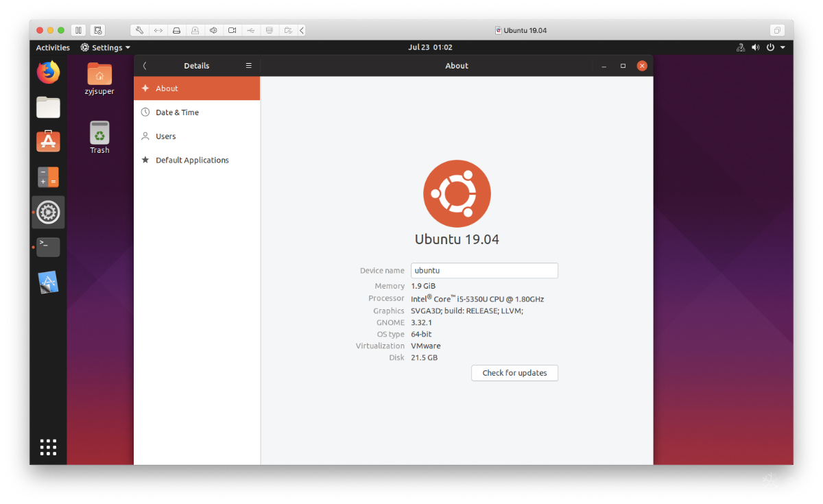The image size is (823, 504).
Task: Pause the virtual machine from VMware toolbar
Action: coord(78,30)
